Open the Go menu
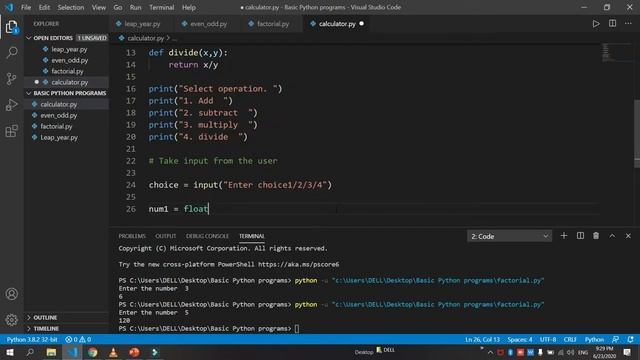This screenshot has width=640, height=360. coord(118,7)
